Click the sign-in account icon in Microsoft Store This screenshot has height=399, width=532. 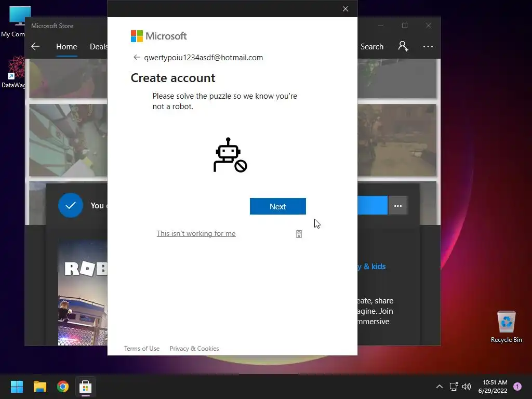[403, 46]
